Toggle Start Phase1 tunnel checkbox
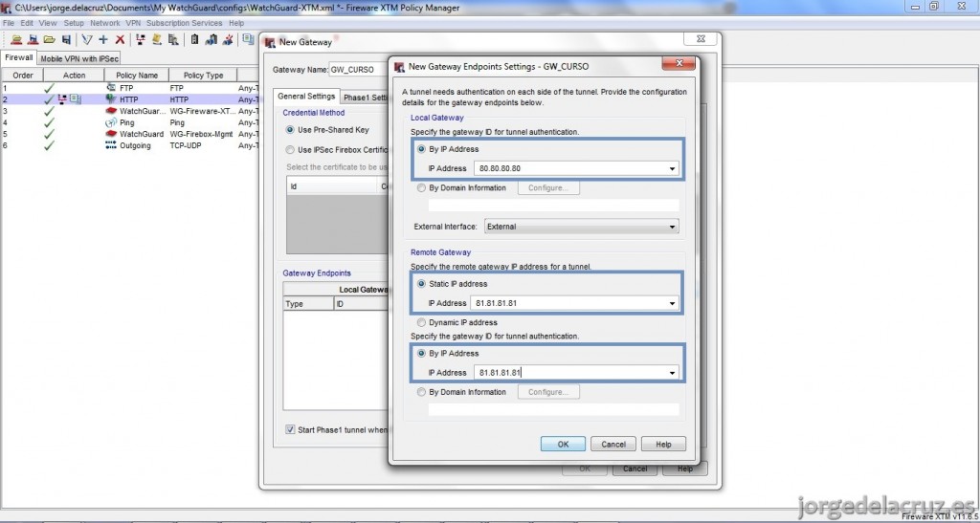 [290, 429]
